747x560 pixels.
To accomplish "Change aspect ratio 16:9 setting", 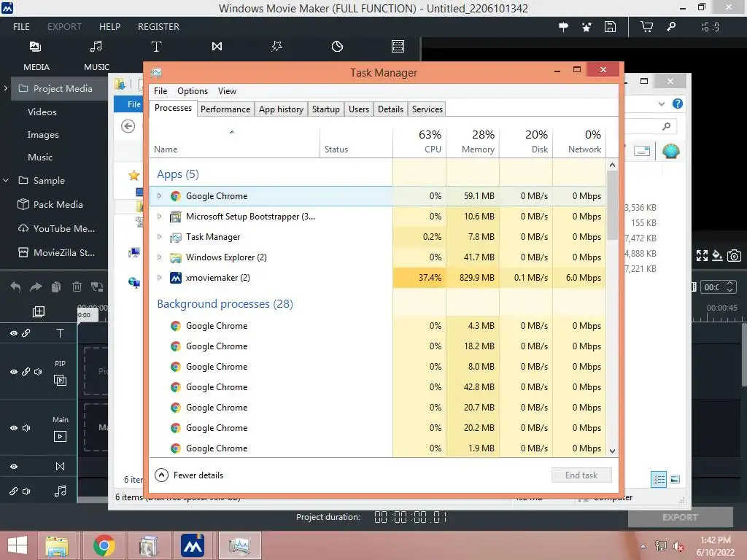I will (x=710, y=27).
